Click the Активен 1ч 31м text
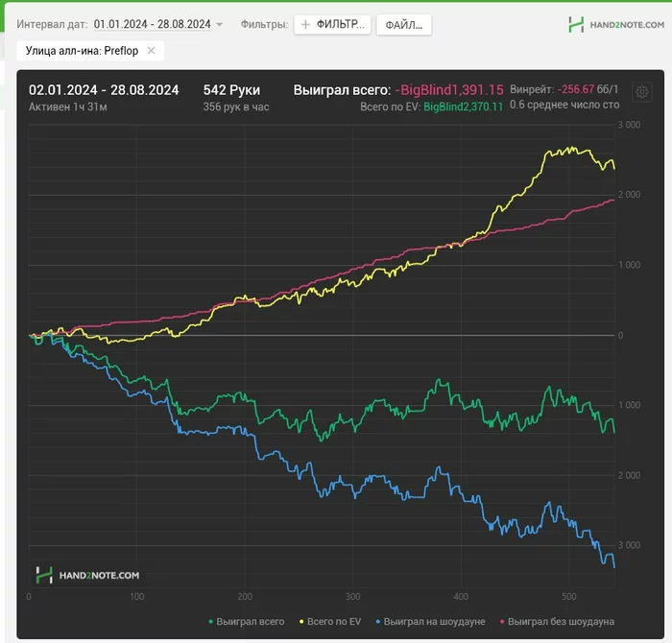Image resolution: width=672 pixels, height=643 pixels. 68,107
